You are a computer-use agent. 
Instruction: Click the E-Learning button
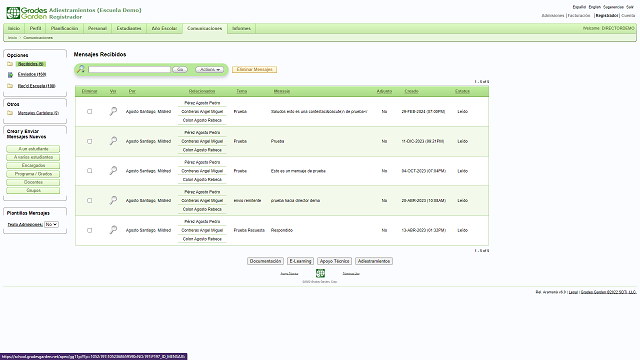pyautogui.click(x=300, y=261)
